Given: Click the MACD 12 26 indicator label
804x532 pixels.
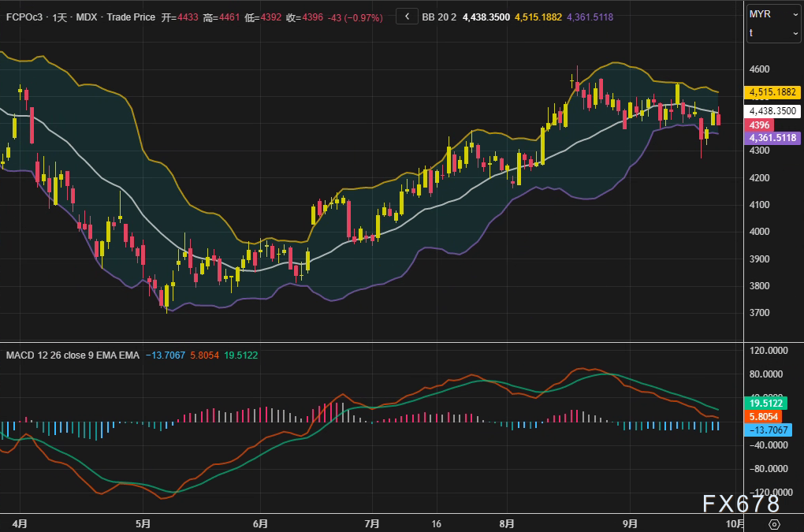Looking at the screenshot, I should pos(73,355).
